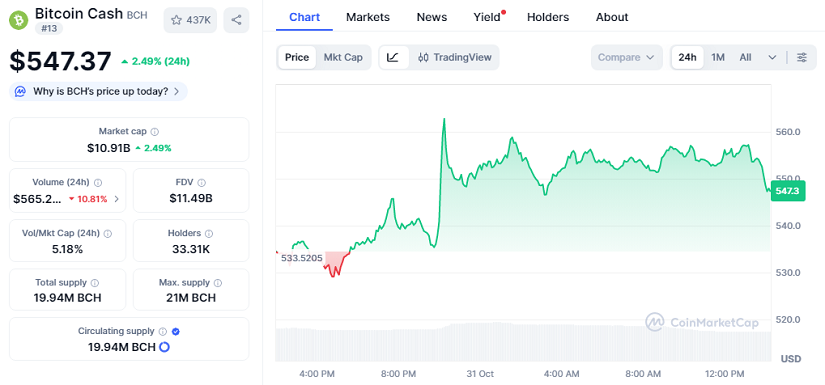Switch chart to Price view
The width and height of the screenshot is (825, 385).
coord(297,57)
